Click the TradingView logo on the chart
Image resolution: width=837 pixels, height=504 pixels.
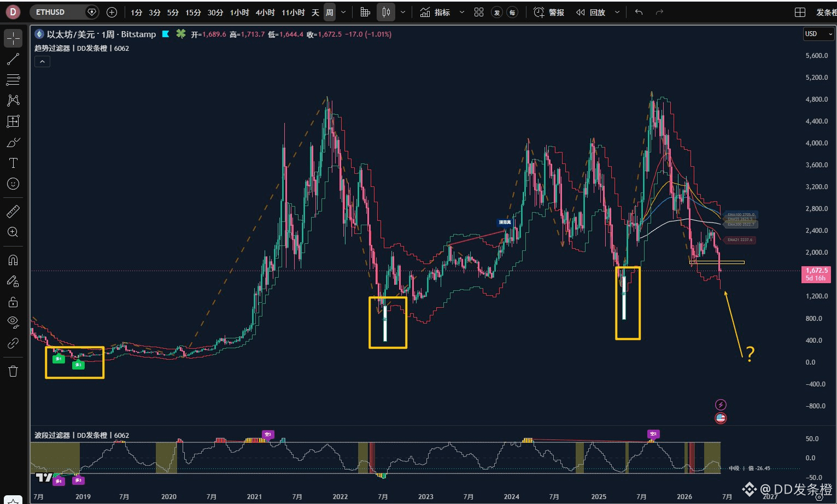[44, 477]
